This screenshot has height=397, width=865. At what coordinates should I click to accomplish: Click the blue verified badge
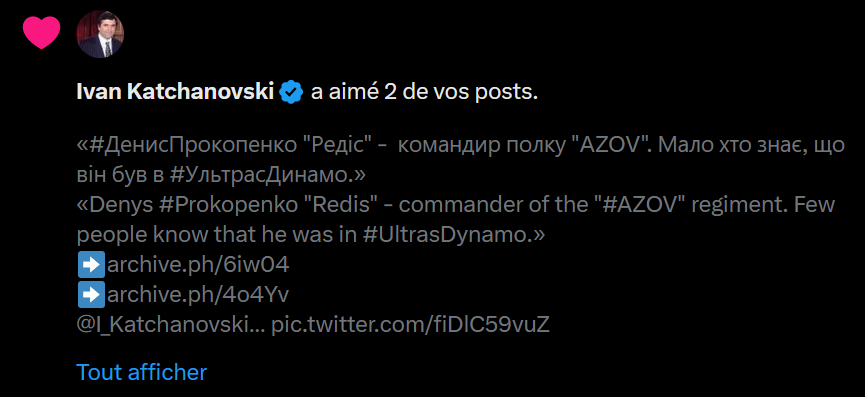[291, 93]
